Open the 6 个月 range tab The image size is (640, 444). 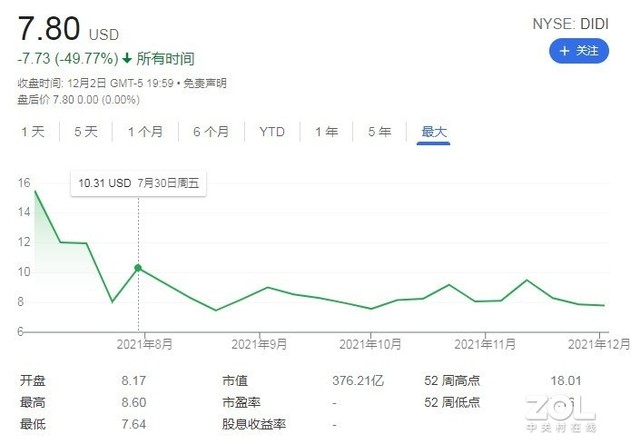(211, 131)
